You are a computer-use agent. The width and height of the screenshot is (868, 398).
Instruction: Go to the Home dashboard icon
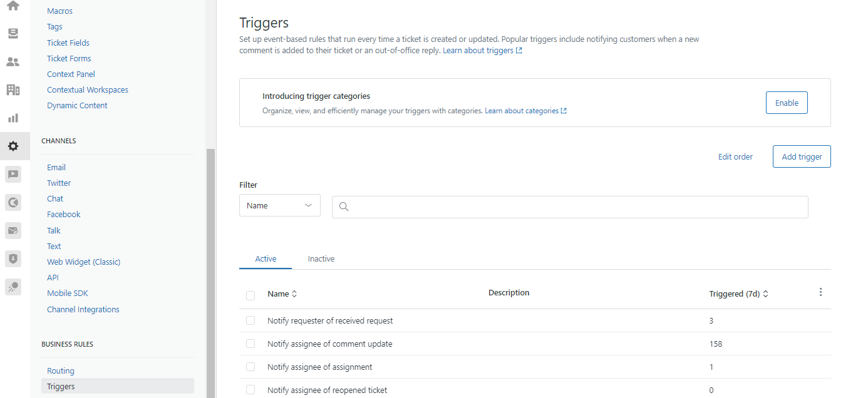(13, 6)
